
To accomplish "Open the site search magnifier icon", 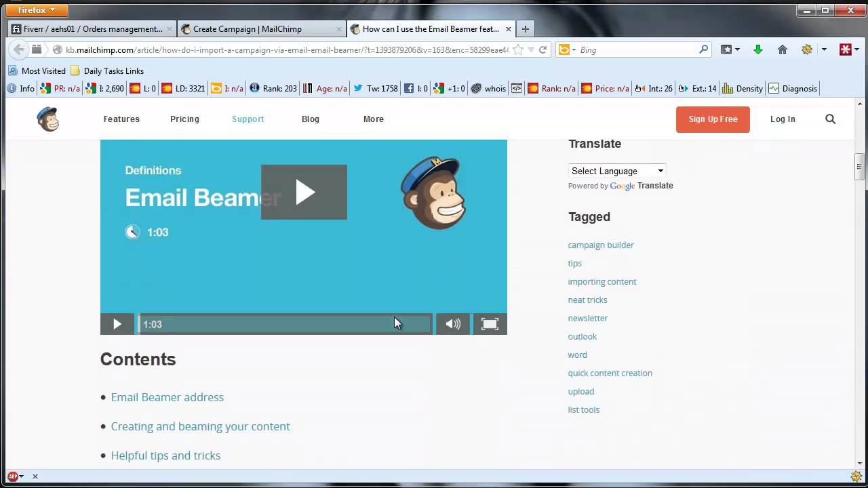I will (x=831, y=119).
